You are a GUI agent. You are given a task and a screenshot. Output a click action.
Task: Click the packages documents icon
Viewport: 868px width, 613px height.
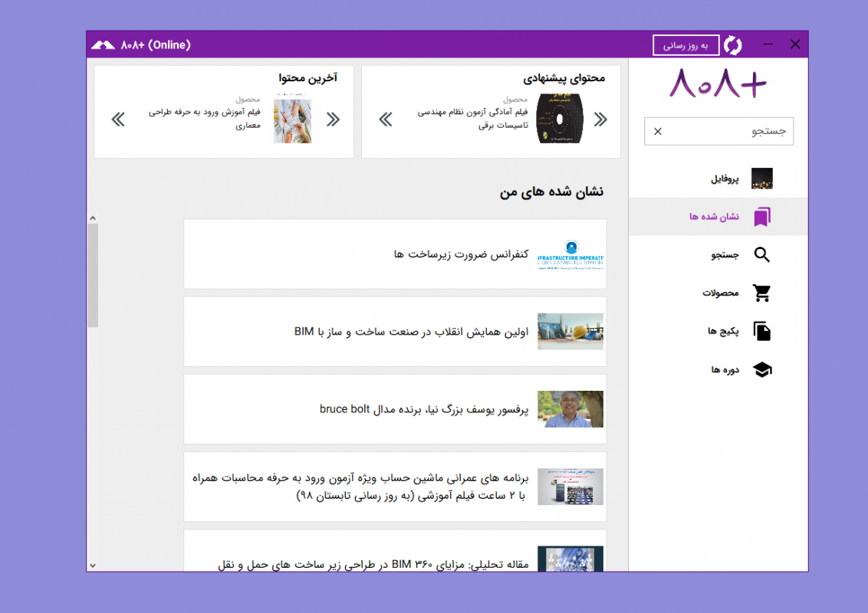click(x=762, y=331)
